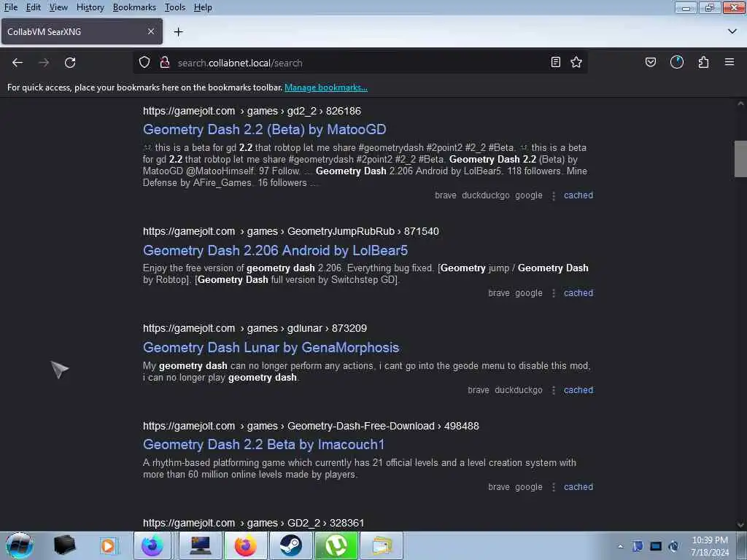
Task: Open the Edit menu
Action: (x=34, y=7)
